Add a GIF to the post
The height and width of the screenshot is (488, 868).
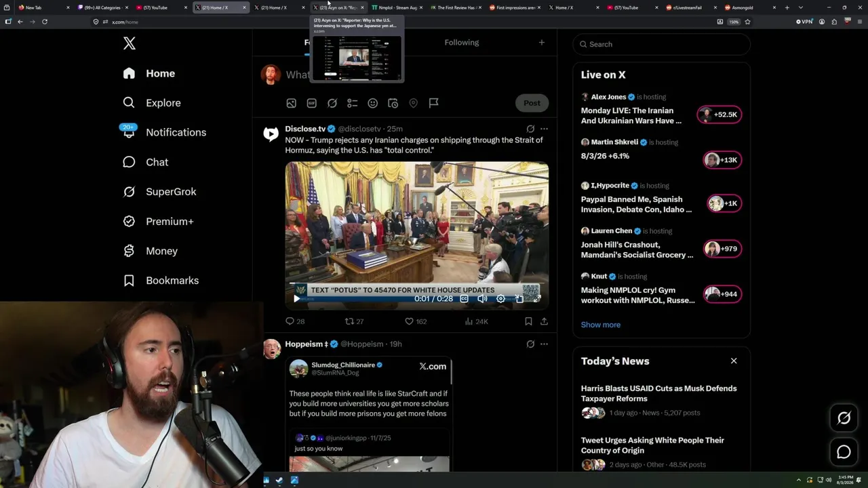point(311,103)
